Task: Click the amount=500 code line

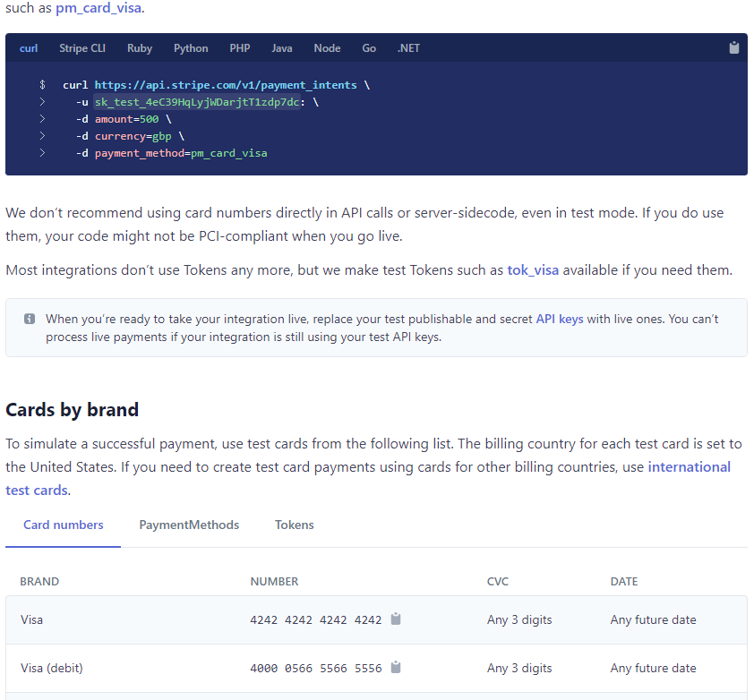Action: [126, 119]
